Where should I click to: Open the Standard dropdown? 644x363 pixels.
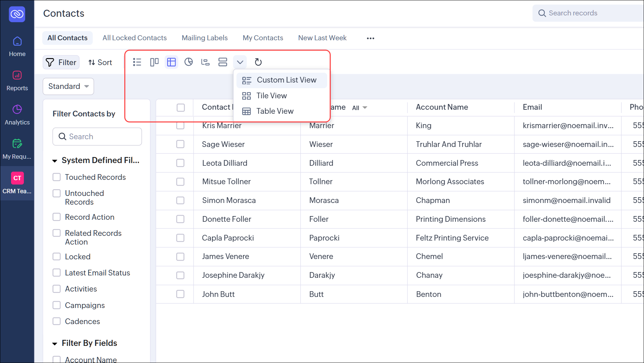[x=68, y=86]
